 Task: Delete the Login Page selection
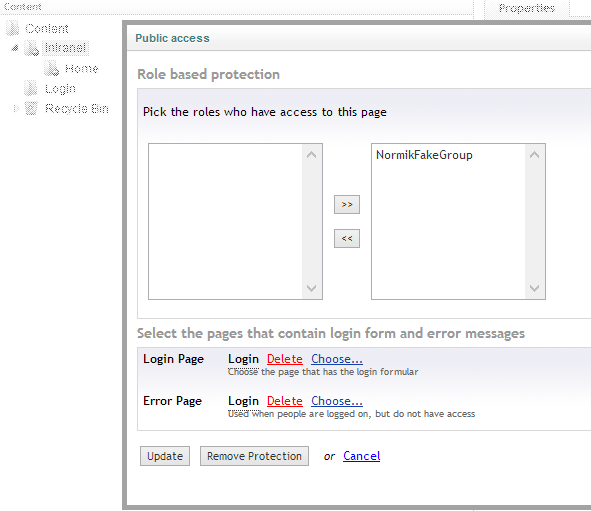click(x=285, y=359)
